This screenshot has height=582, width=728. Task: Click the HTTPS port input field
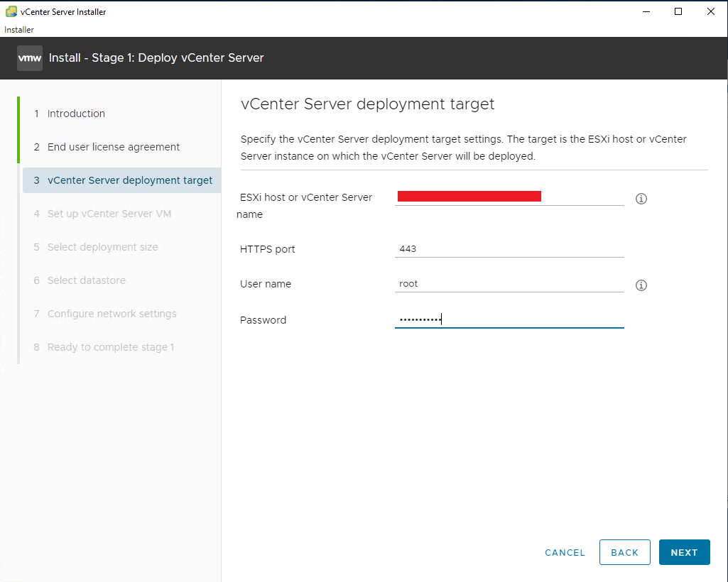point(509,248)
